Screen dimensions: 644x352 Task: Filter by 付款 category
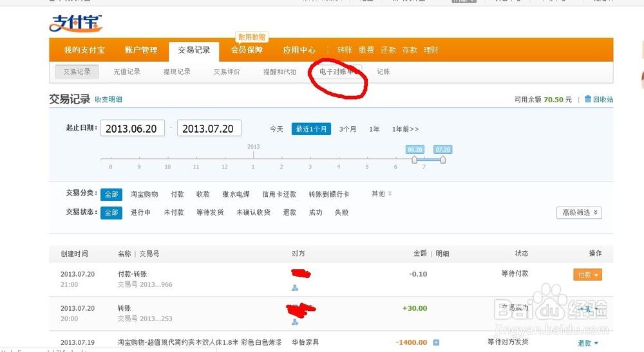[178, 194]
